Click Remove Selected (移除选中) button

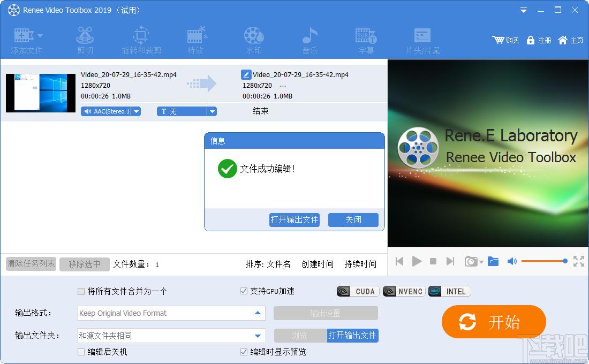click(85, 264)
